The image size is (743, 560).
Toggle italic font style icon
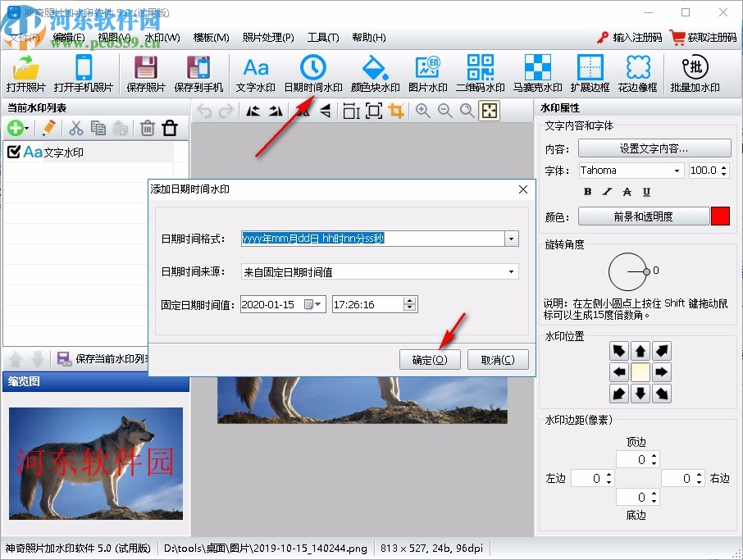coord(607,191)
